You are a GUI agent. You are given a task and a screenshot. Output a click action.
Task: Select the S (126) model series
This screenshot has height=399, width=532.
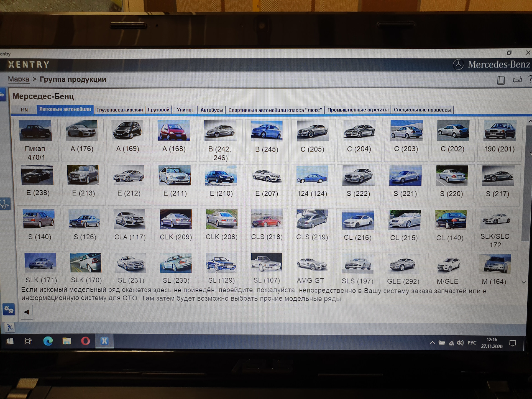pyautogui.click(x=84, y=219)
